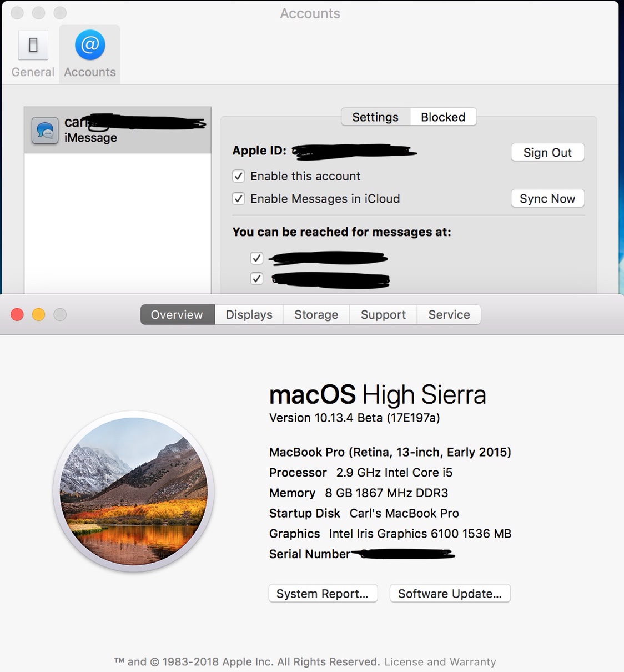Image resolution: width=624 pixels, height=672 pixels.
Task: Open the Displays tab
Action: 249,314
